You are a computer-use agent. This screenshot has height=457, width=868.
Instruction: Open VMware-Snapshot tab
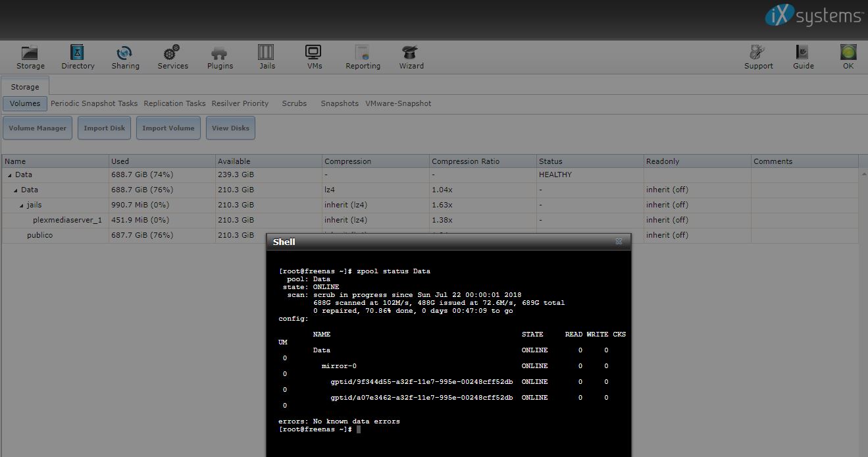(398, 103)
